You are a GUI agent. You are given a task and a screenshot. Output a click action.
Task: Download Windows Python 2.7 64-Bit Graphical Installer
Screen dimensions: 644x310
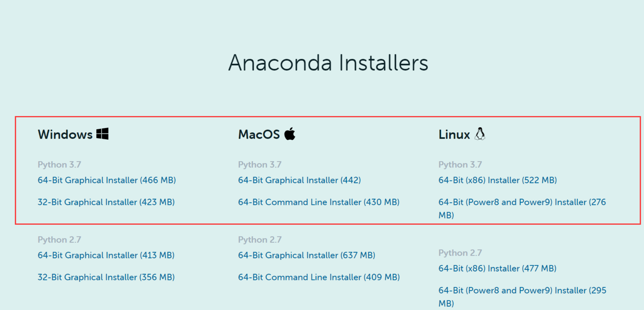pyautogui.click(x=106, y=255)
